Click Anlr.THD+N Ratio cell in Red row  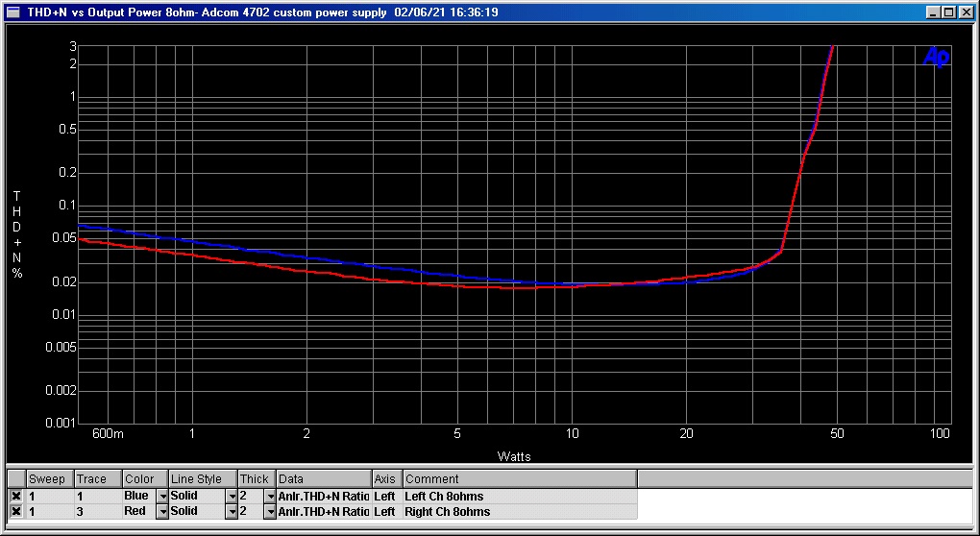coord(324,512)
